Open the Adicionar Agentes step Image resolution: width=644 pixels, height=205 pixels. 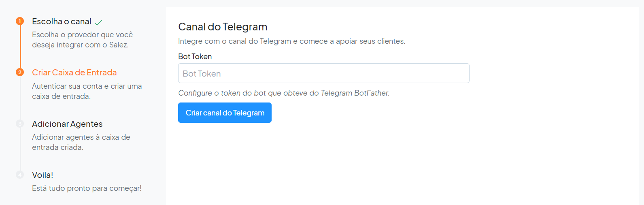(x=67, y=124)
